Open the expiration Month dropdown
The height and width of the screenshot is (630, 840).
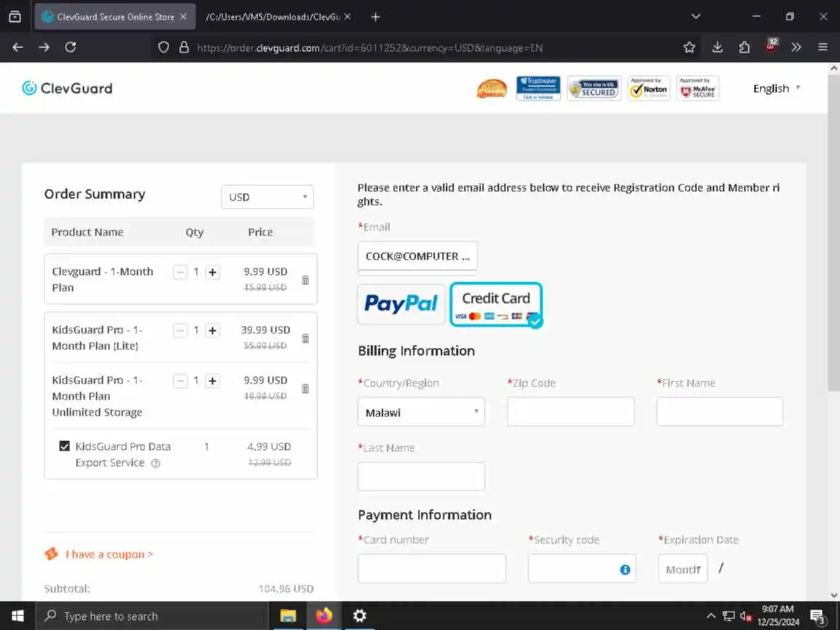[683, 569]
